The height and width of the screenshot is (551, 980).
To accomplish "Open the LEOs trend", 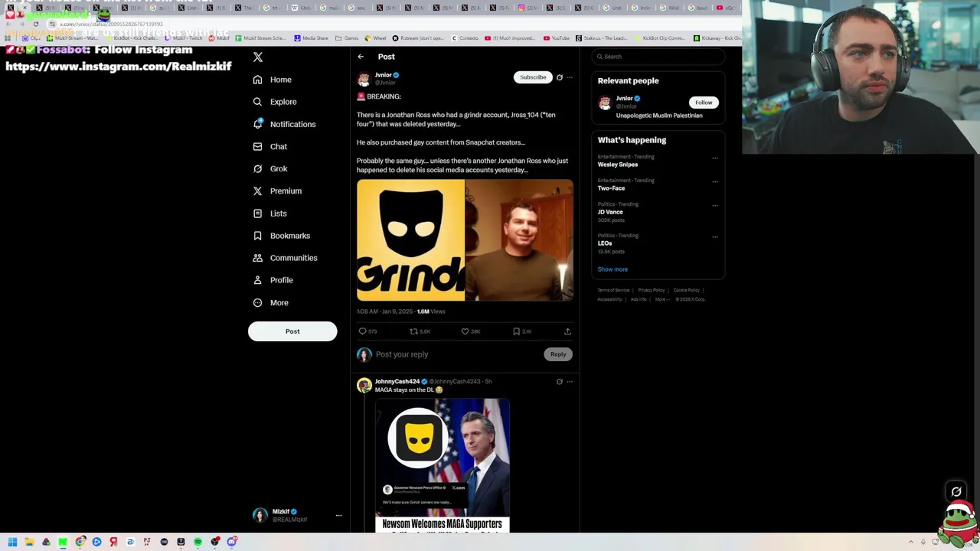I will click(605, 243).
